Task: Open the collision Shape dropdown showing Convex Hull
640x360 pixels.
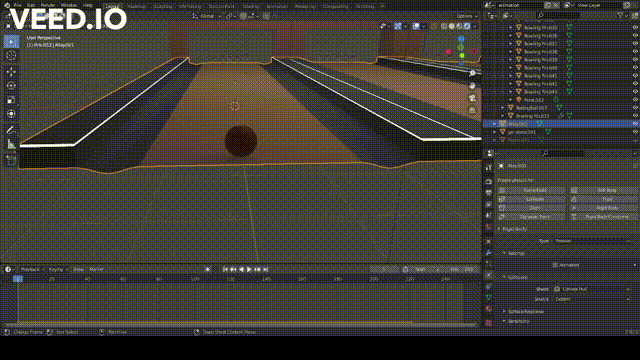Action: 592,289
